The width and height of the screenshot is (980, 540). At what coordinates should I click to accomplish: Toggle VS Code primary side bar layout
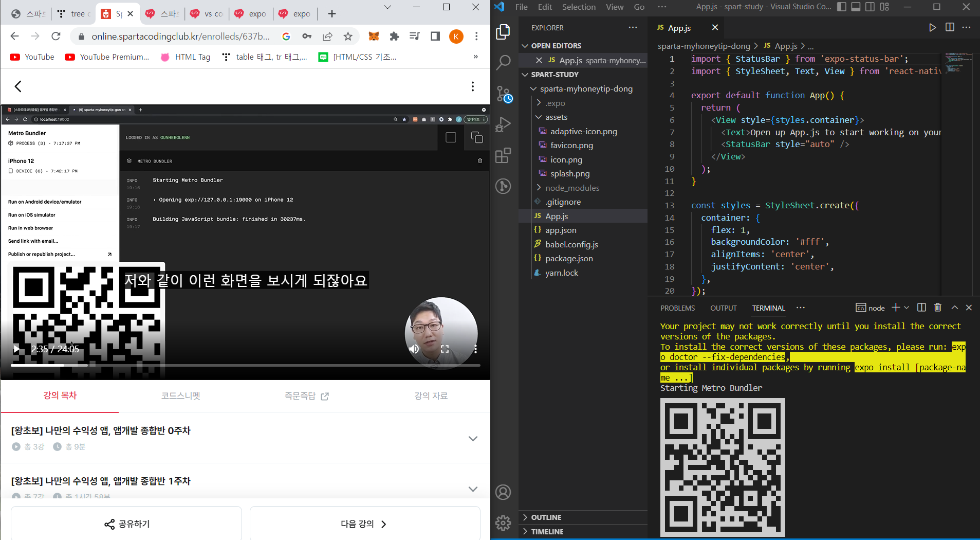pos(842,7)
